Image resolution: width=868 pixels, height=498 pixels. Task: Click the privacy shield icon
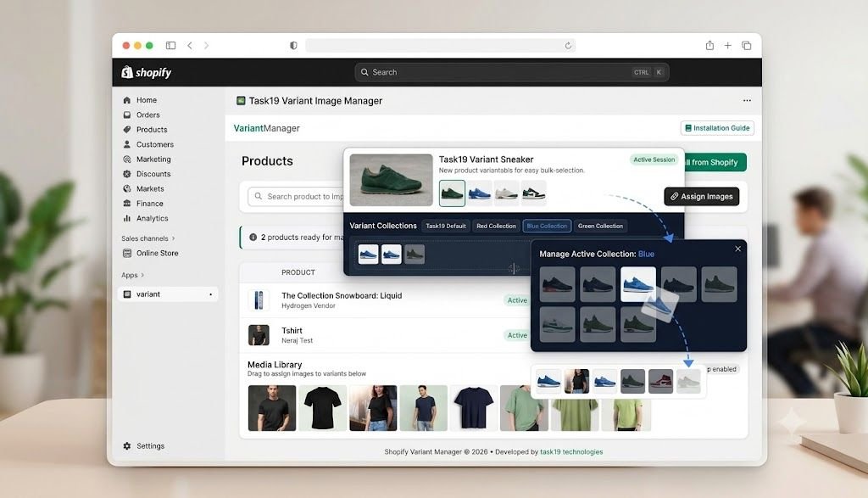(293, 46)
